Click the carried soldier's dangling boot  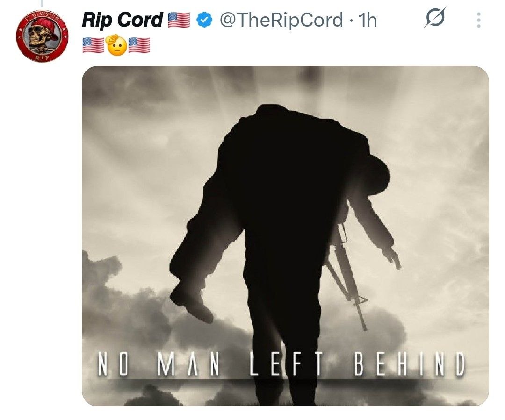point(191,300)
